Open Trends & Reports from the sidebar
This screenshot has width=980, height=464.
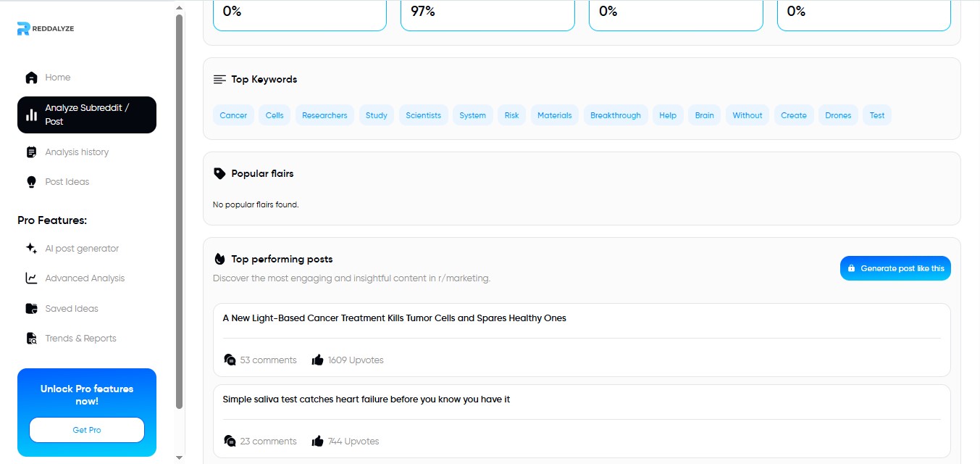80,338
